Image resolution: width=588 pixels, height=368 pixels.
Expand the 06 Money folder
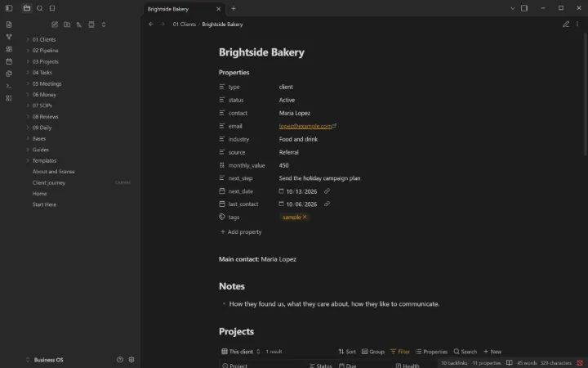tap(28, 95)
